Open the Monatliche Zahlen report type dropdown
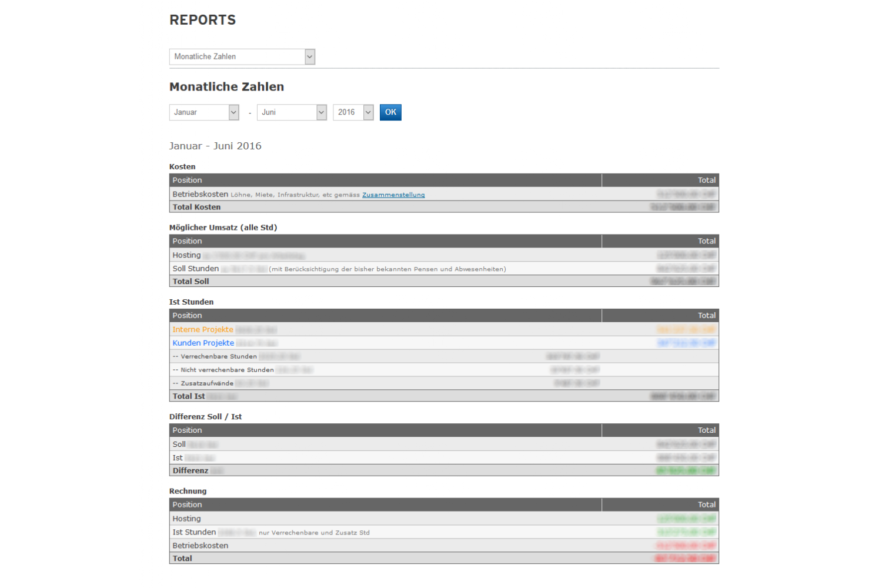Screen dimensions: 882x588 pyautogui.click(x=242, y=56)
